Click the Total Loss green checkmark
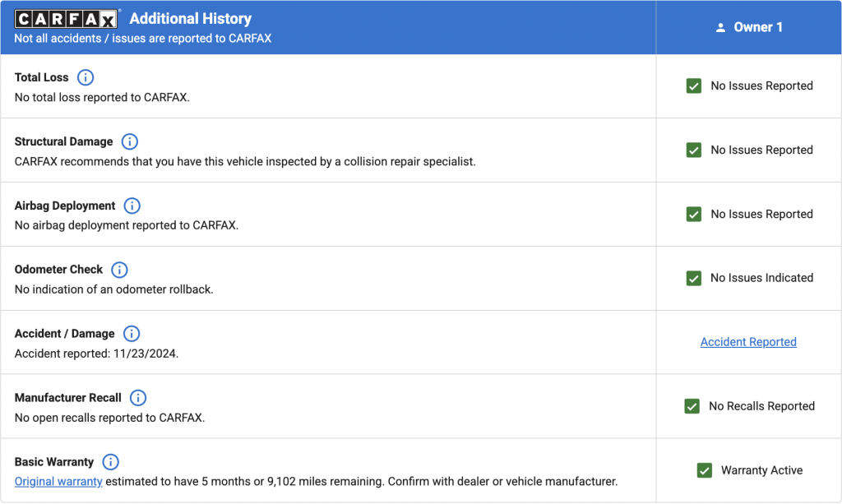 click(x=694, y=86)
